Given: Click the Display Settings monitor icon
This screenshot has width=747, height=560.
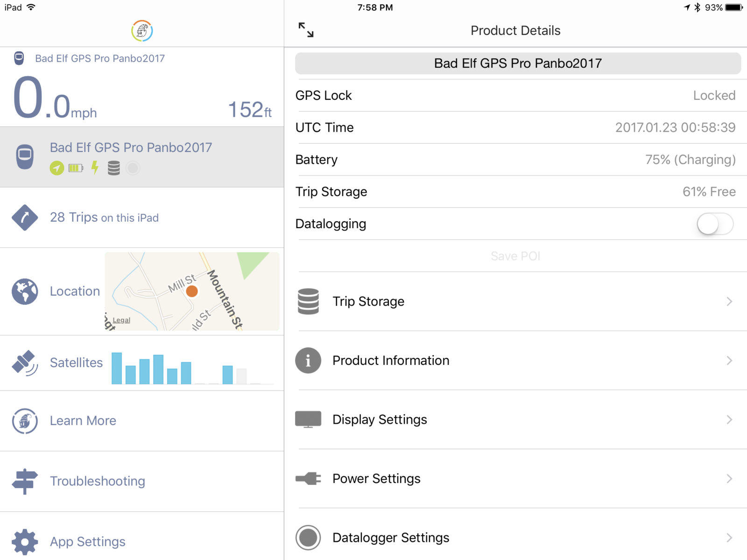Looking at the screenshot, I should (308, 420).
